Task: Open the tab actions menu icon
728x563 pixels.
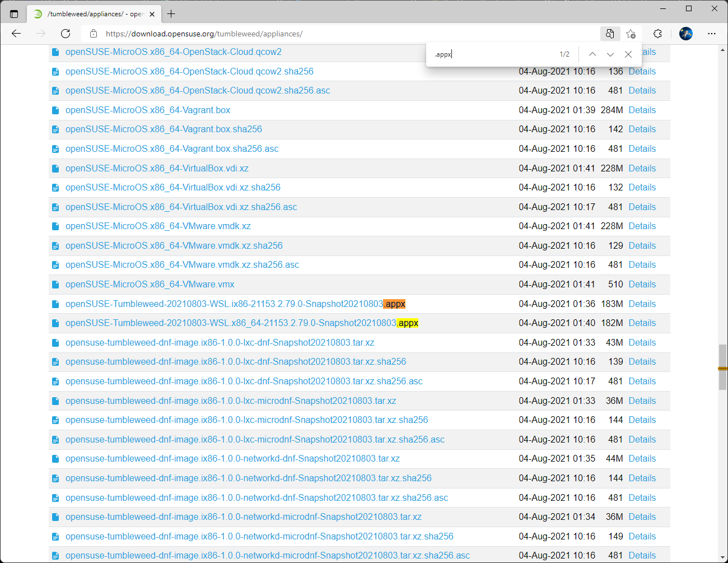Action: tap(14, 14)
